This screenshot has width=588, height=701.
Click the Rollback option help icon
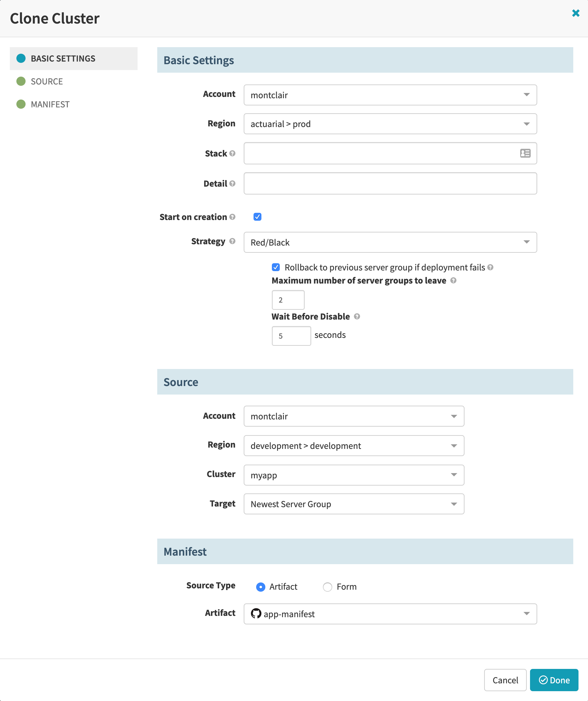pos(490,267)
